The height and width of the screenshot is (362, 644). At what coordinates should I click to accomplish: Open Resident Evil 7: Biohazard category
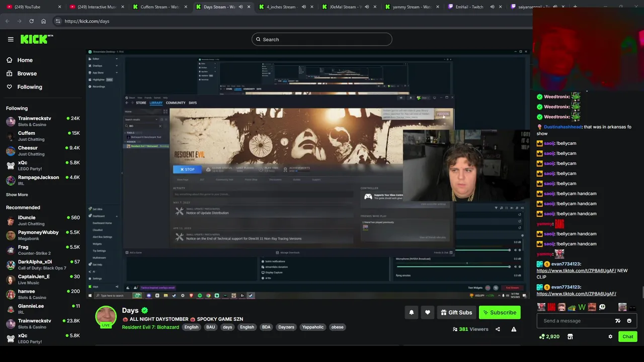tap(150, 327)
